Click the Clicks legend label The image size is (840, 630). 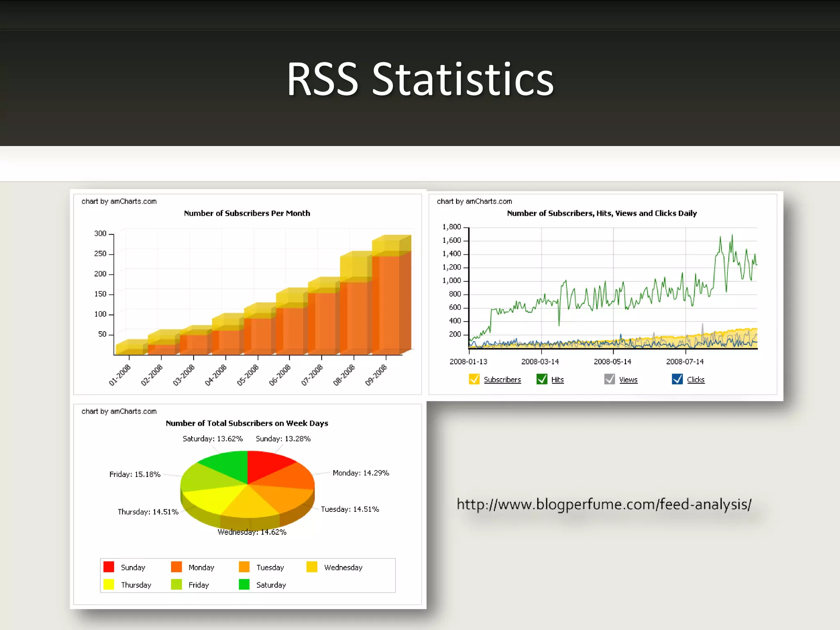click(696, 380)
